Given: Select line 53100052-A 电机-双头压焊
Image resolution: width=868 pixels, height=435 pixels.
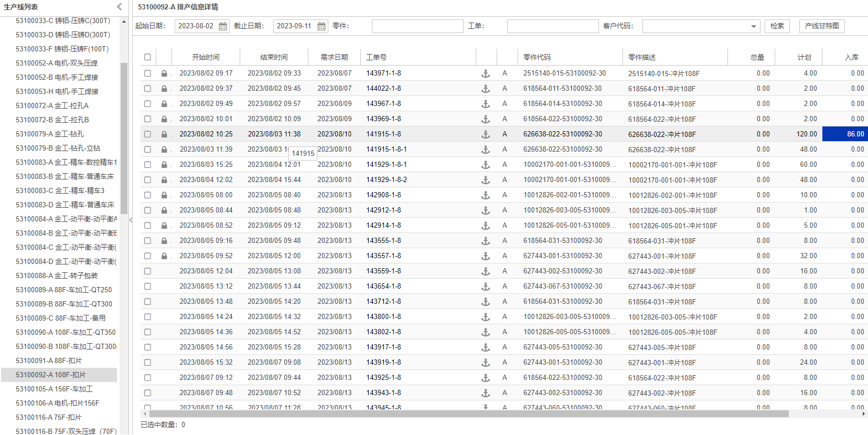Looking at the screenshot, I should tap(57, 63).
